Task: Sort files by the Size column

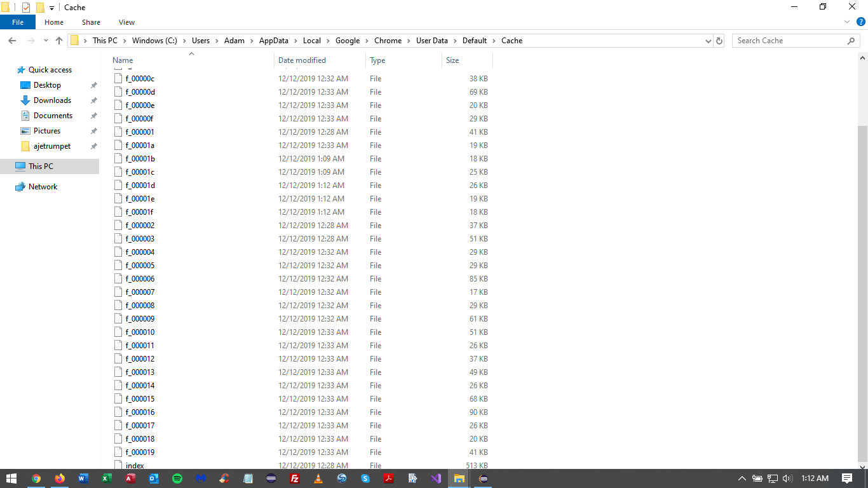Action: [x=467, y=60]
